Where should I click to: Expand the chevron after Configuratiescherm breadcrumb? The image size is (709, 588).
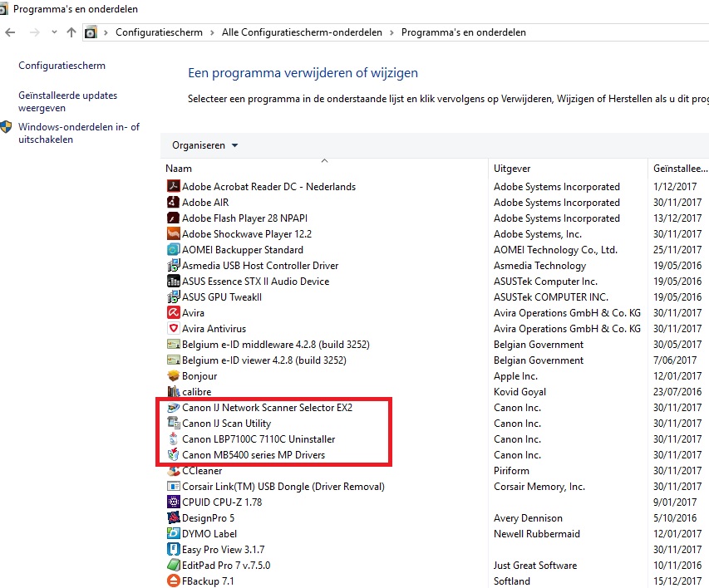pos(212,32)
